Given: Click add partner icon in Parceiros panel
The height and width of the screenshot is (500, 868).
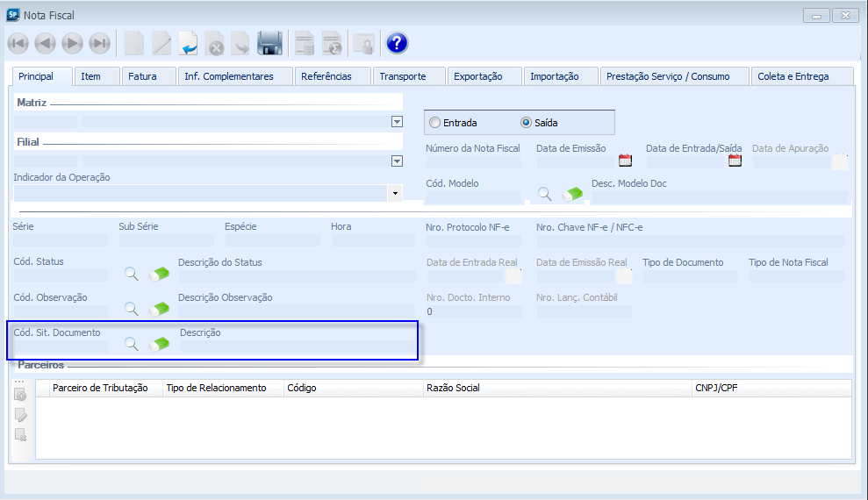Looking at the screenshot, I should (21, 396).
